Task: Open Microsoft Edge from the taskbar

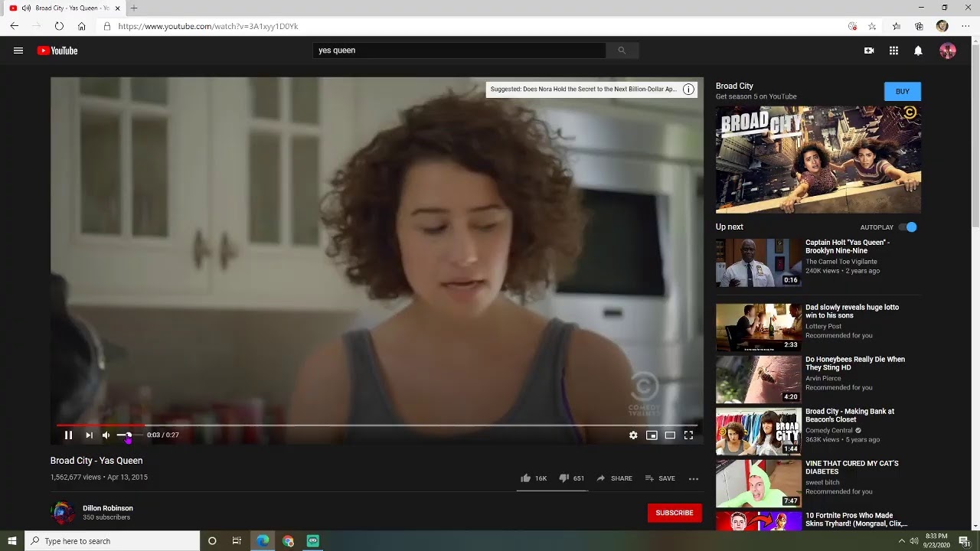Action: [263, 541]
